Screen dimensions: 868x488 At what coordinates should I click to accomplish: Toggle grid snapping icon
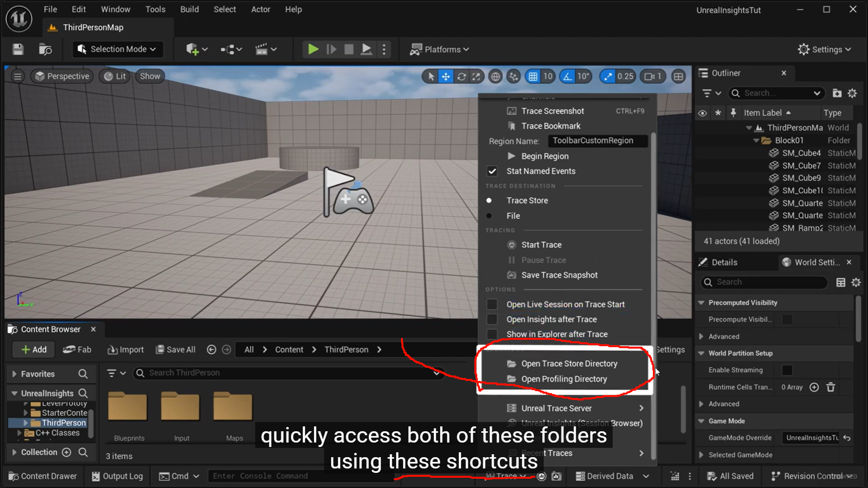pyautogui.click(x=533, y=76)
